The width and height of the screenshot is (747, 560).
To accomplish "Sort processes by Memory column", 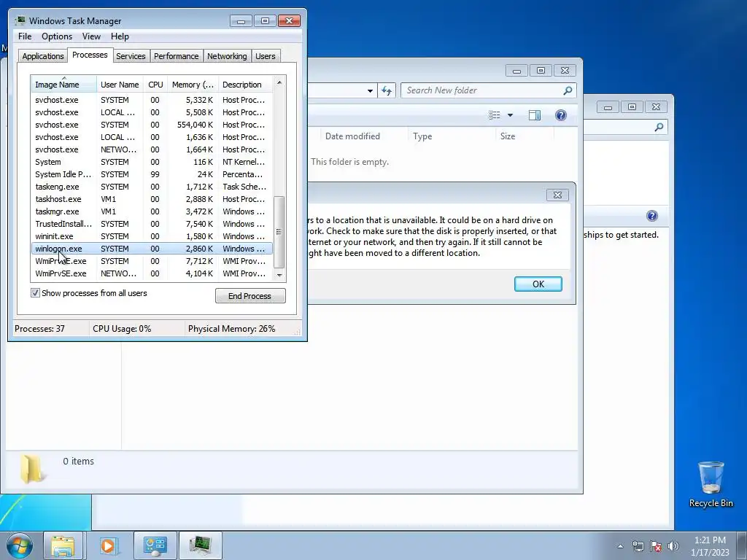I will pyautogui.click(x=193, y=85).
